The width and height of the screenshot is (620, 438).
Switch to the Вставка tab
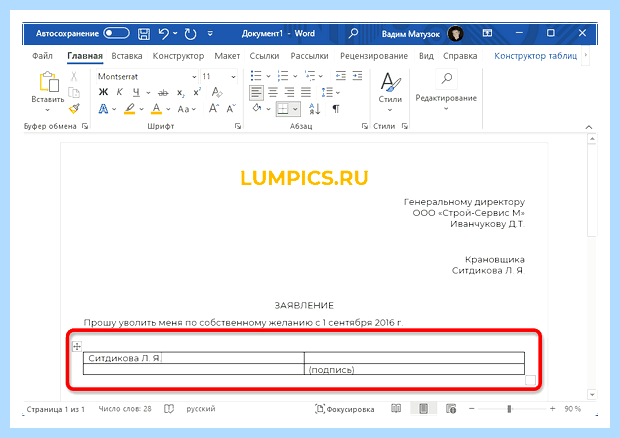[x=127, y=56]
